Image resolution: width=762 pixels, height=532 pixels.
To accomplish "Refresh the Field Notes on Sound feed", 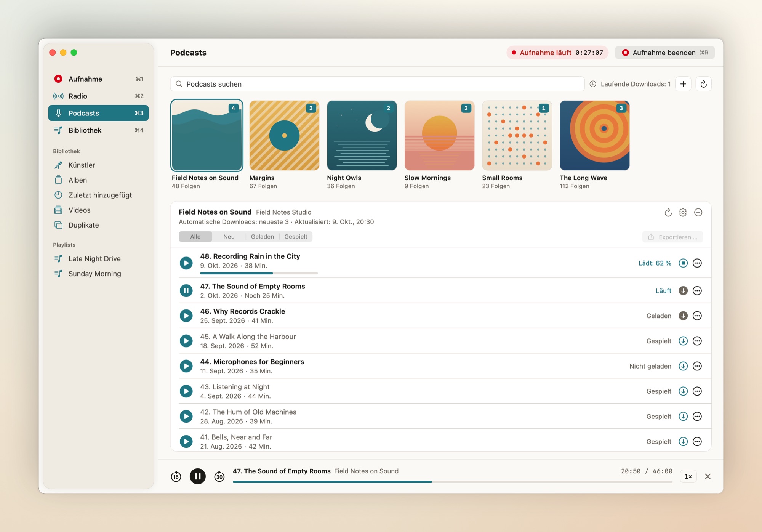I will point(668,213).
